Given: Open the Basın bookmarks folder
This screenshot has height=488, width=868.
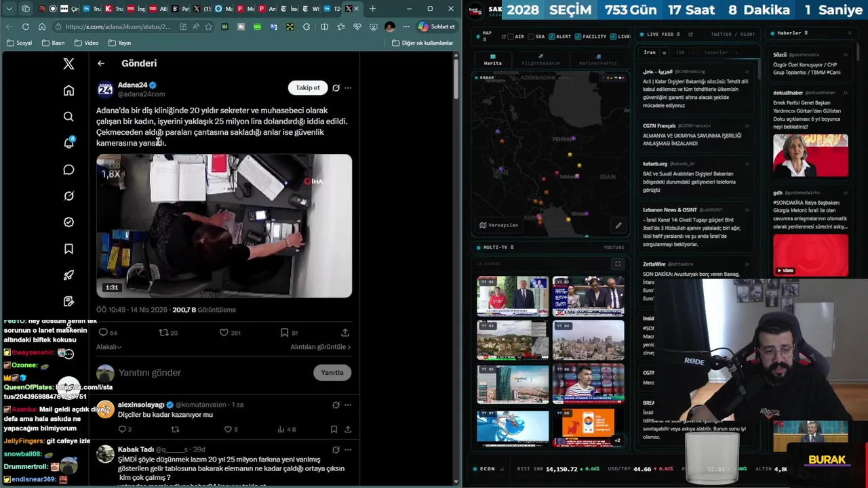Looking at the screenshot, I should [x=53, y=43].
